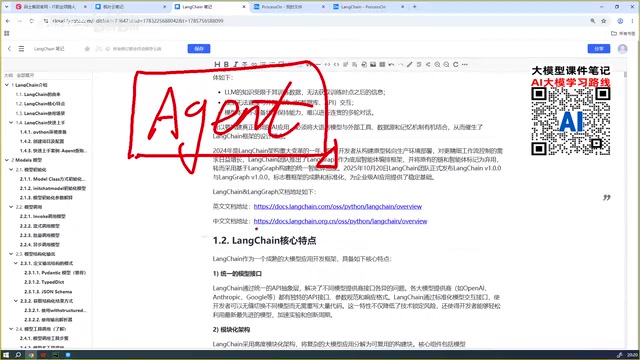The height and width of the screenshot is (360, 640).
Task: Open the all bookmarks folder
Action: (623, 33)
